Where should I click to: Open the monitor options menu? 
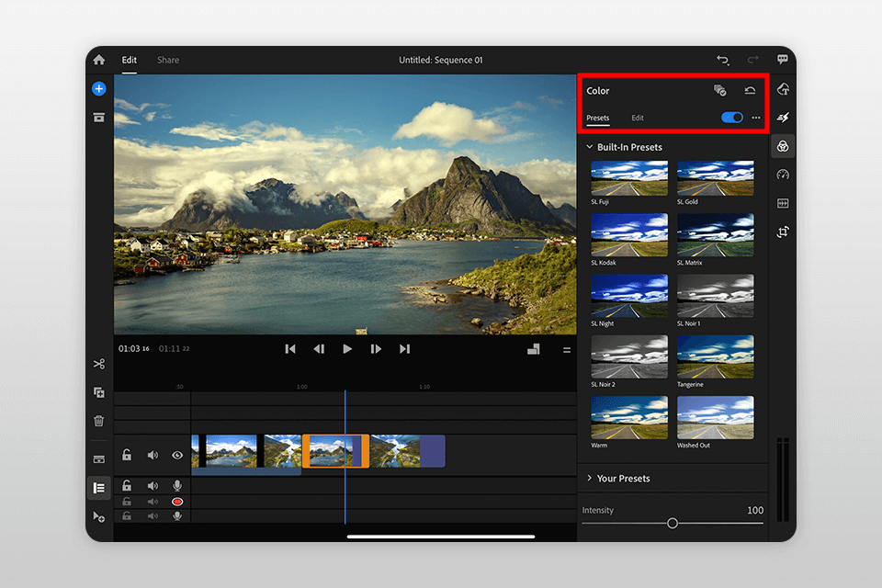point(567,350)
